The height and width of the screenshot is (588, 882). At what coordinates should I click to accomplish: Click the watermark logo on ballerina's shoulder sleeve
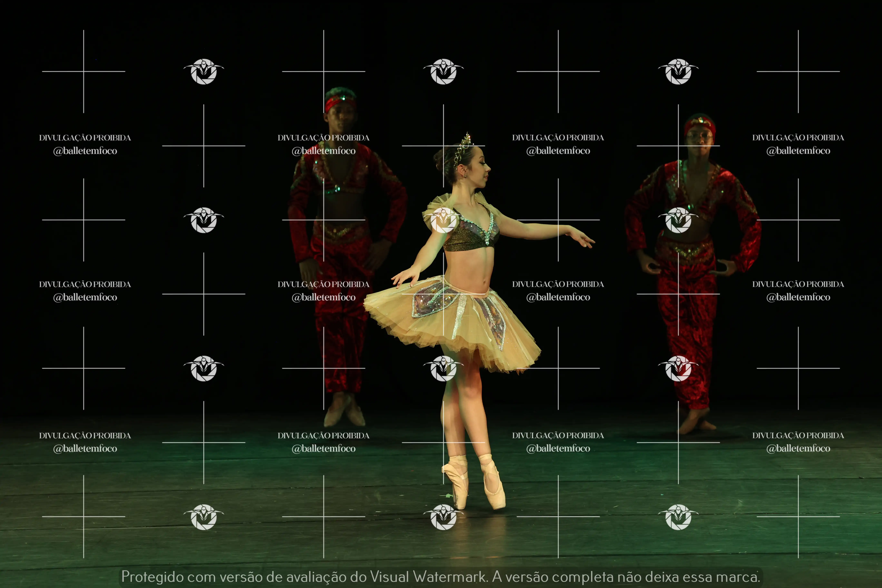(x=444, y=220)
